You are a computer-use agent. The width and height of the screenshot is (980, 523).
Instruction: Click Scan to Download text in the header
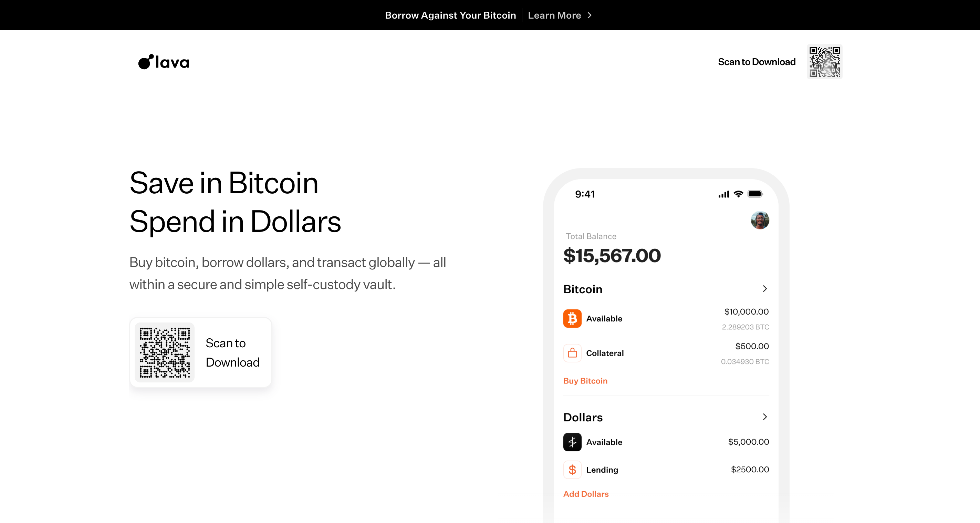click(757, 62)
